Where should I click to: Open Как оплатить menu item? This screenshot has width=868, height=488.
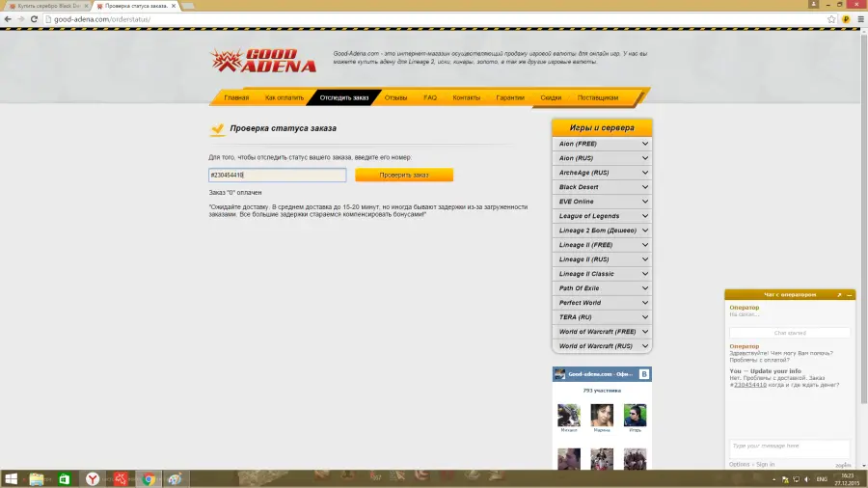[x=284, y=97]
